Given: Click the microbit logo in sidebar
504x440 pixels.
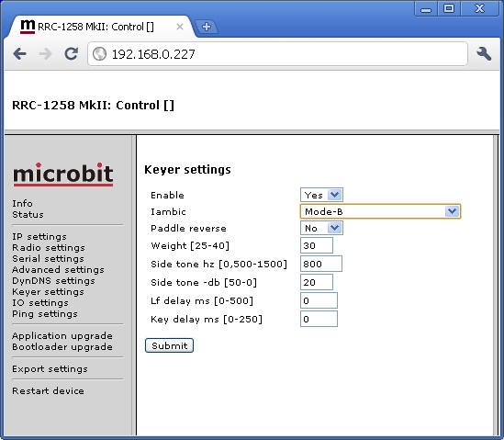Looking at the screenshot, I should [63, 174].
